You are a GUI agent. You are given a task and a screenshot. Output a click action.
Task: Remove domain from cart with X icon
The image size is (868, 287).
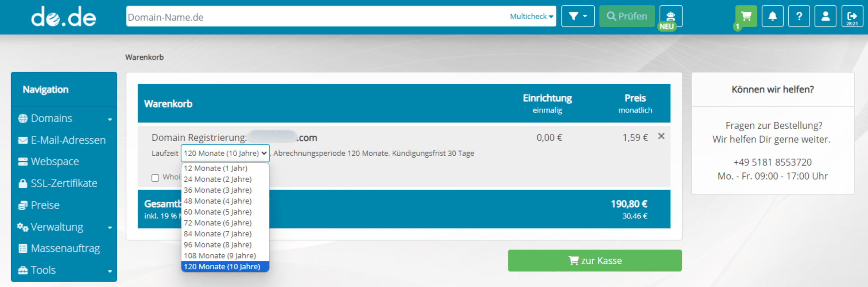click(661, 136)
